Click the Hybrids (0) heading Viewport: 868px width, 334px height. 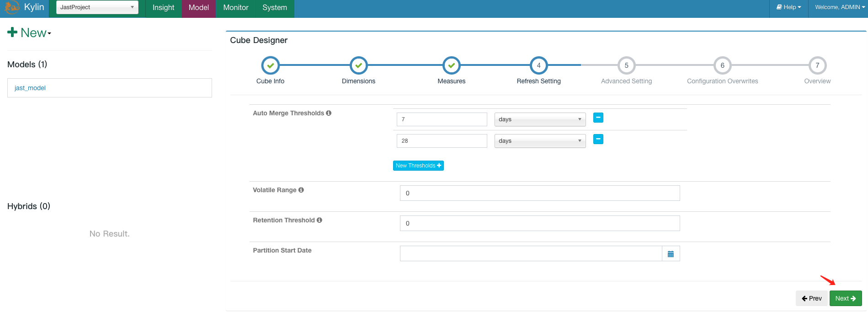click(x=29, y=206)
